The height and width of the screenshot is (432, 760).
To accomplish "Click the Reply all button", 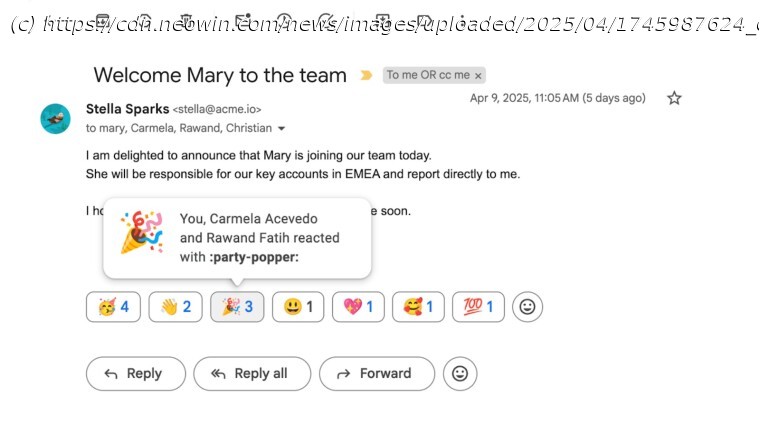I will pos(252,373).
